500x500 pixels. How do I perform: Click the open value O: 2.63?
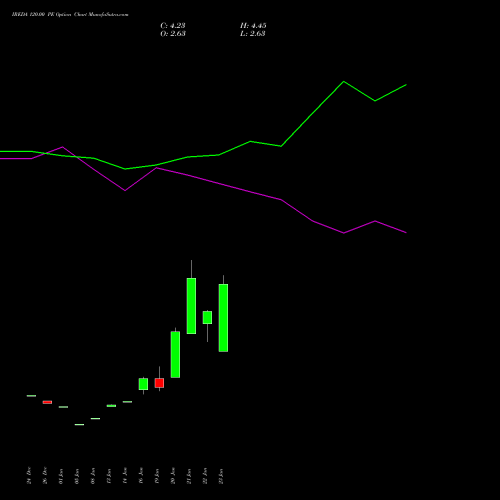click(173, 34)
